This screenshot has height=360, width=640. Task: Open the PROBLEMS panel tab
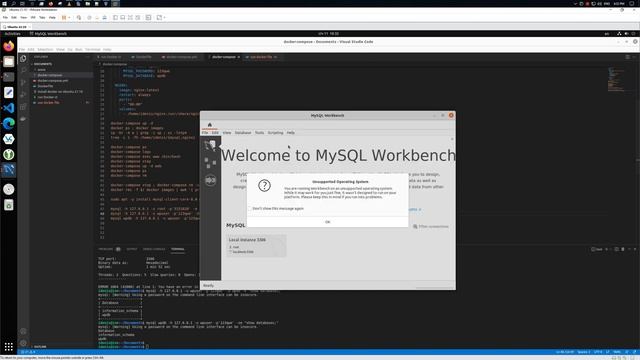[x=105, y=249]
